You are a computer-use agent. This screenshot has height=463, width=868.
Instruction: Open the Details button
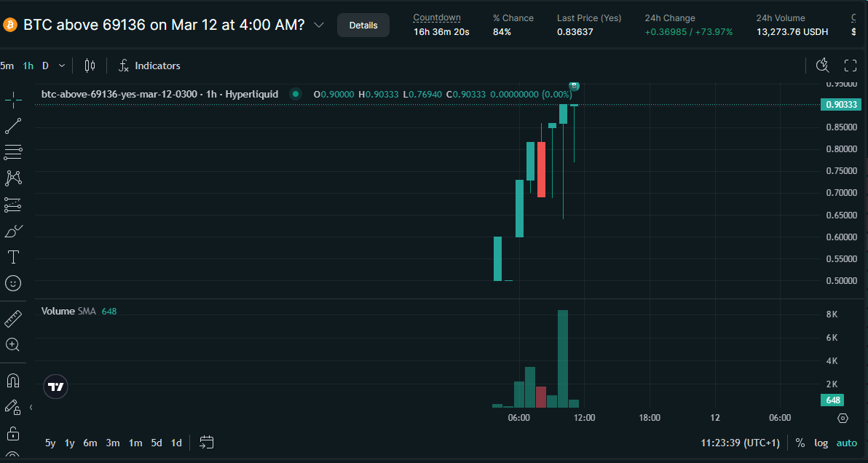click(363, 25)
